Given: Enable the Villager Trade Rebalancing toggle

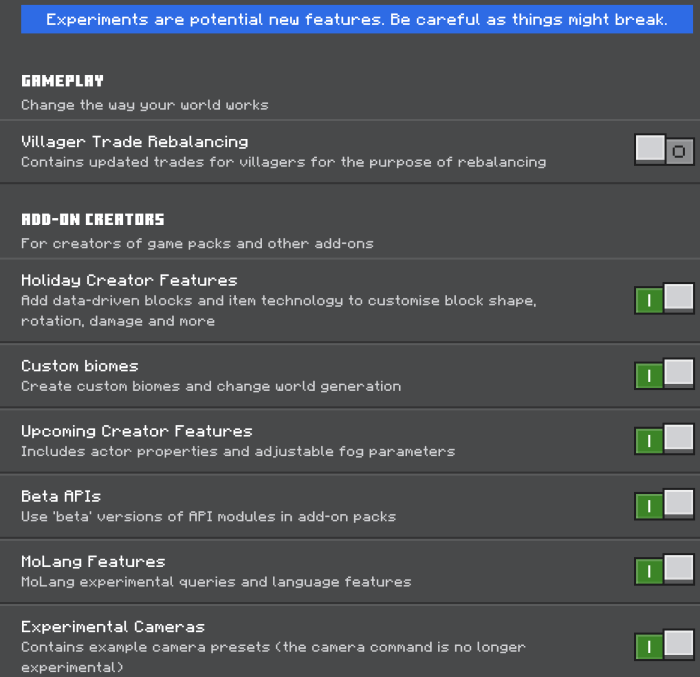Looking at the screenshot, I should click(x=664, y=151).
